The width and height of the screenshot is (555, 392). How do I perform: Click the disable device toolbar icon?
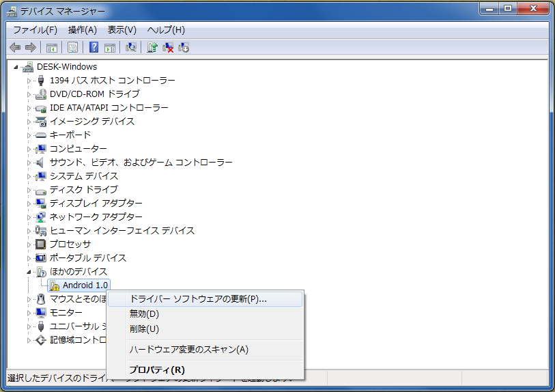pos(184,47)
